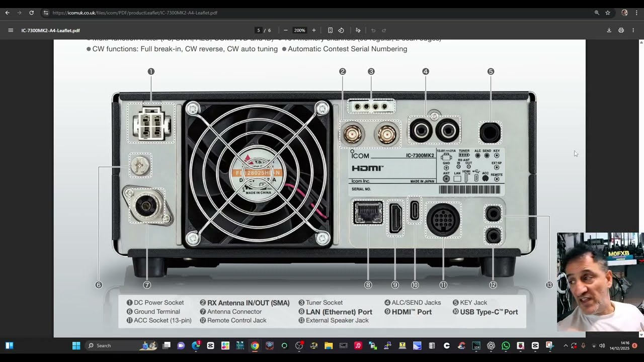Click the current page number field
The width and height of the screenshot is (644, 362).
tap(258, 30)
